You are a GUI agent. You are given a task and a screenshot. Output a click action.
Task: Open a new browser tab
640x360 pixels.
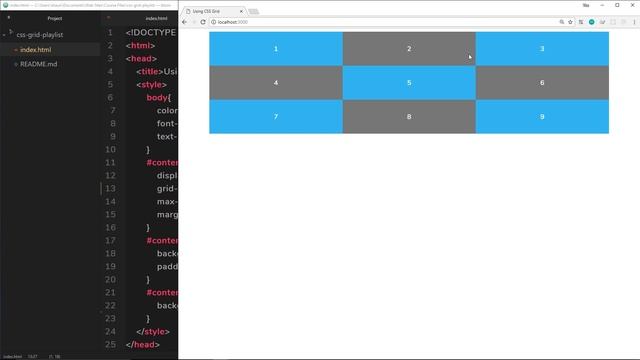pyautogui.click(x=253, y=11)
